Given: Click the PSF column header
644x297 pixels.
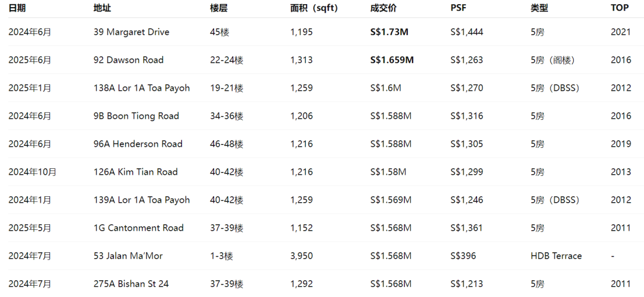Looking at the screenshot, I should click(459, 8).
